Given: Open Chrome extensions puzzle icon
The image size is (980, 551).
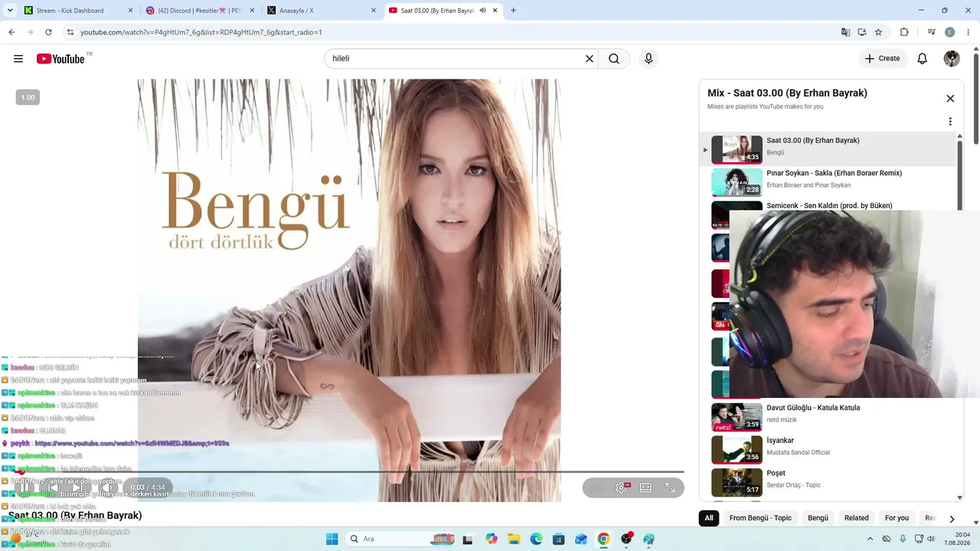Looking at the screenshot, I should pyautogui.click(x=904, y=32).
